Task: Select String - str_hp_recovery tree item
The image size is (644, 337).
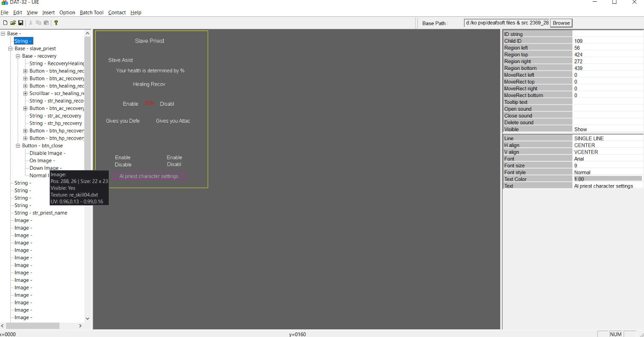Action: [x=56, y=123]
